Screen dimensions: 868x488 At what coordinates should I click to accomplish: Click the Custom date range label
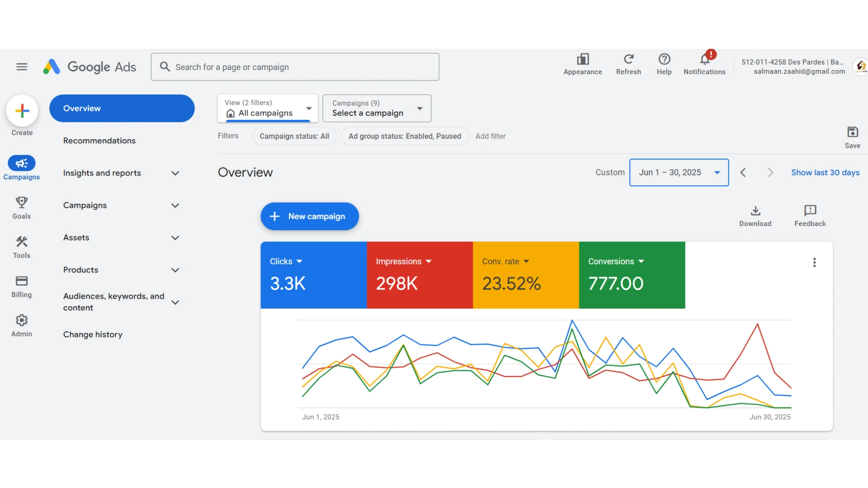[610, 173]
